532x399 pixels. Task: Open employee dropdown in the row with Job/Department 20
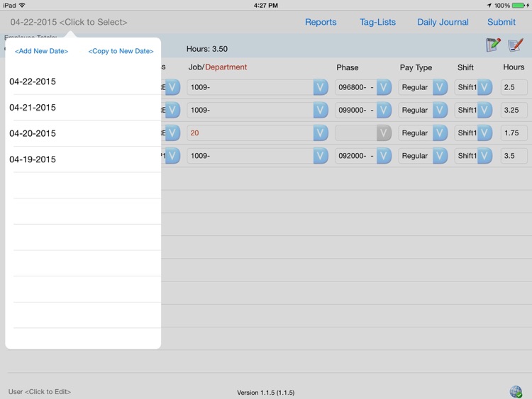click(172, 133)
